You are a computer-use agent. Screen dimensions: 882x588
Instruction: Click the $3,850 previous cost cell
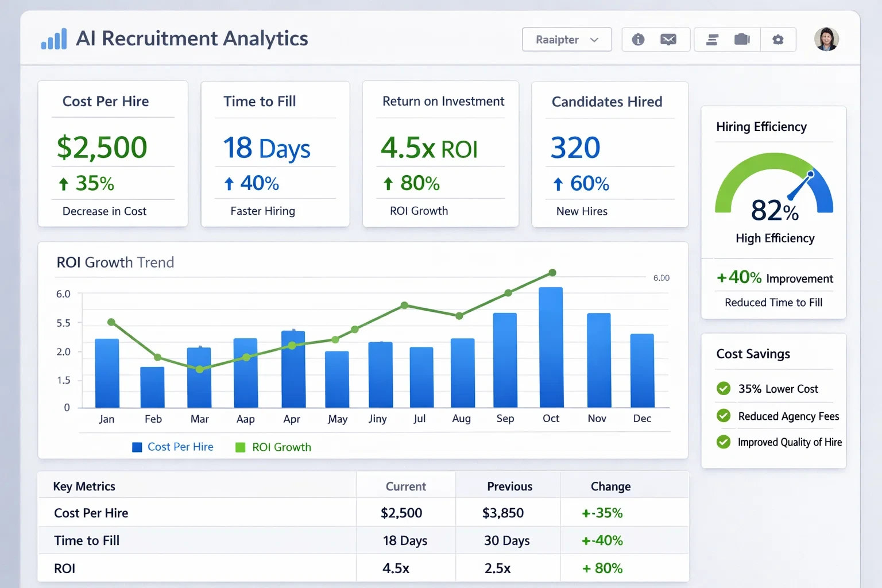[x=503, y=513]
